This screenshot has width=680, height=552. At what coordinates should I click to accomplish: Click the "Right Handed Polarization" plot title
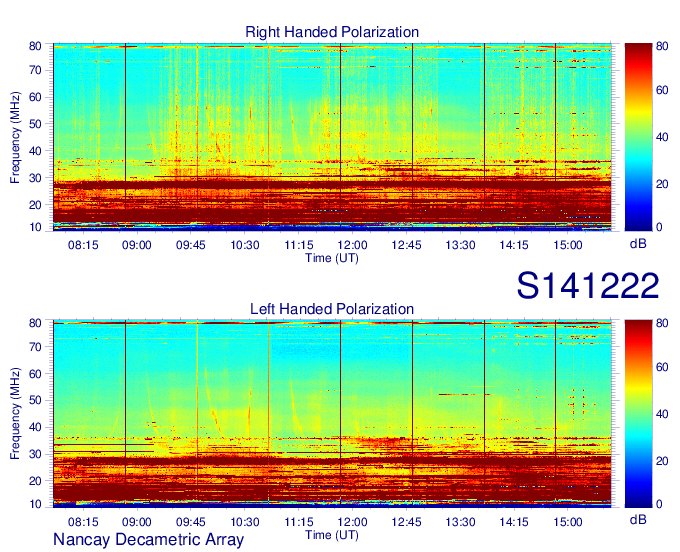coord(332,32)
